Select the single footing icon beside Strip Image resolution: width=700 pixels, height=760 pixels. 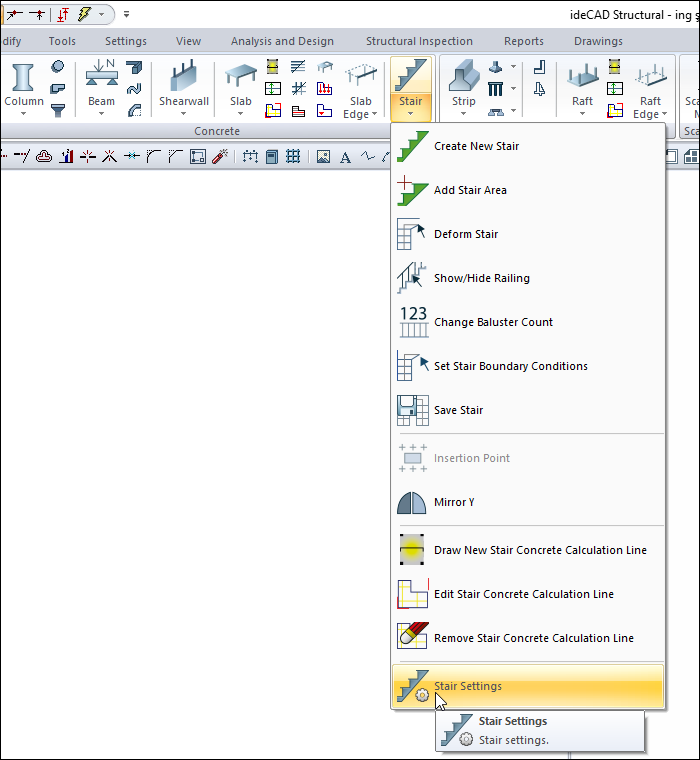pos(495,66)
